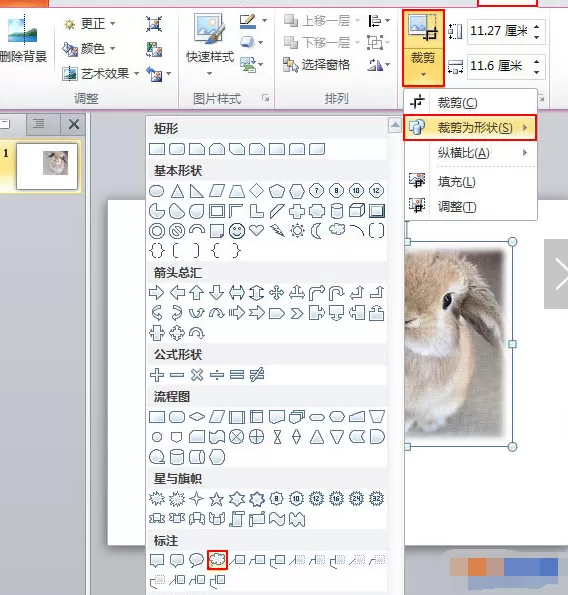Click the change picture icon
This screenshot has height=595, width=568.
154,49
